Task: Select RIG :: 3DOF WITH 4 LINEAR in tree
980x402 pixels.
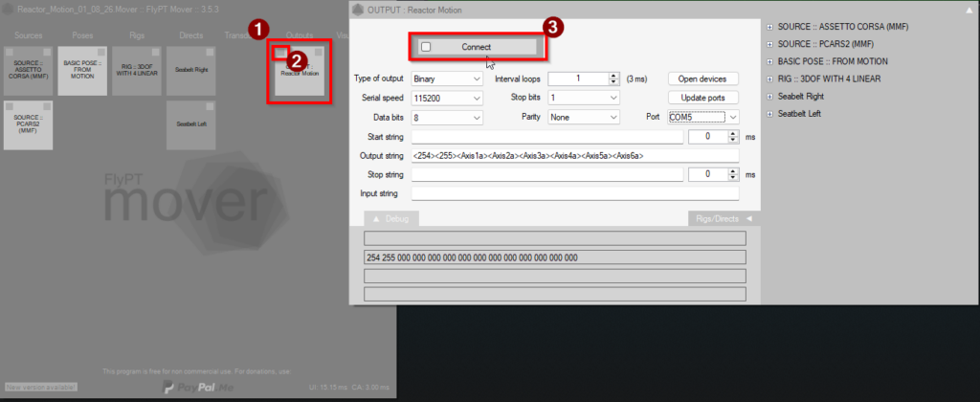Action: (830, 79)
